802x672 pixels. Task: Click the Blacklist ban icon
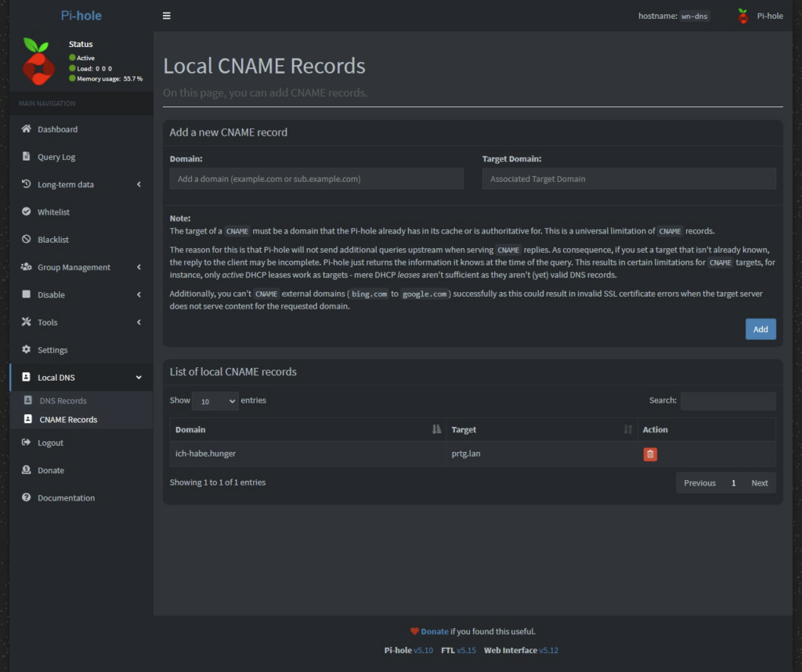pos(26,240)
